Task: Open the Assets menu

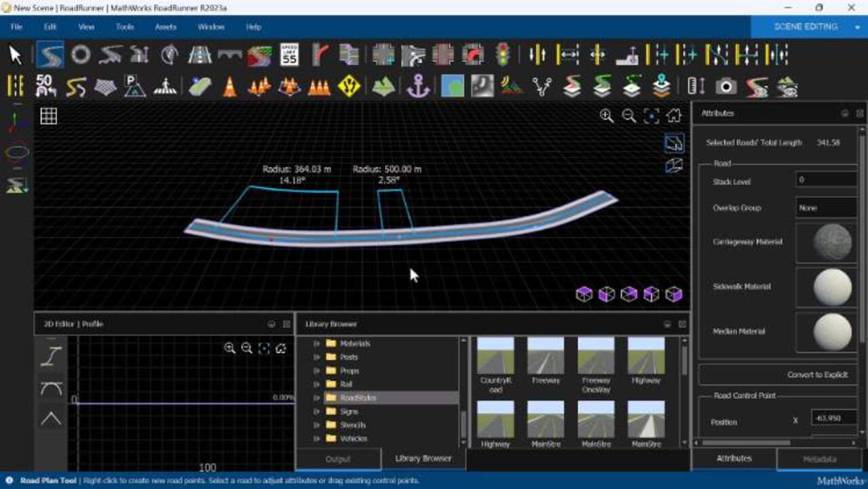Action: [x=166, y=27]
